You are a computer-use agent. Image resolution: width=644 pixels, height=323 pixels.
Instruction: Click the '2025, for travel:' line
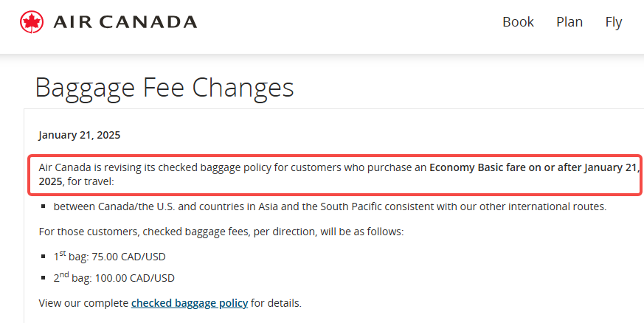[x=76, y=181]
